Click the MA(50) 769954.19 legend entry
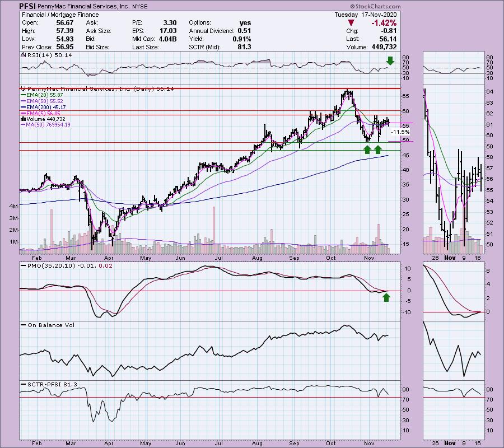This screenshot has height=448, width=504. pyautogui.click(x=46, y=125)
